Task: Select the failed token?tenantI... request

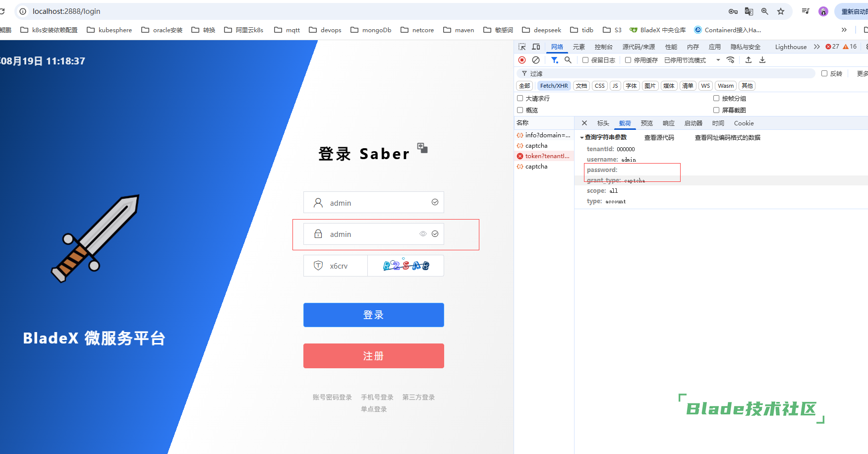Action: (x=544, y=156)
